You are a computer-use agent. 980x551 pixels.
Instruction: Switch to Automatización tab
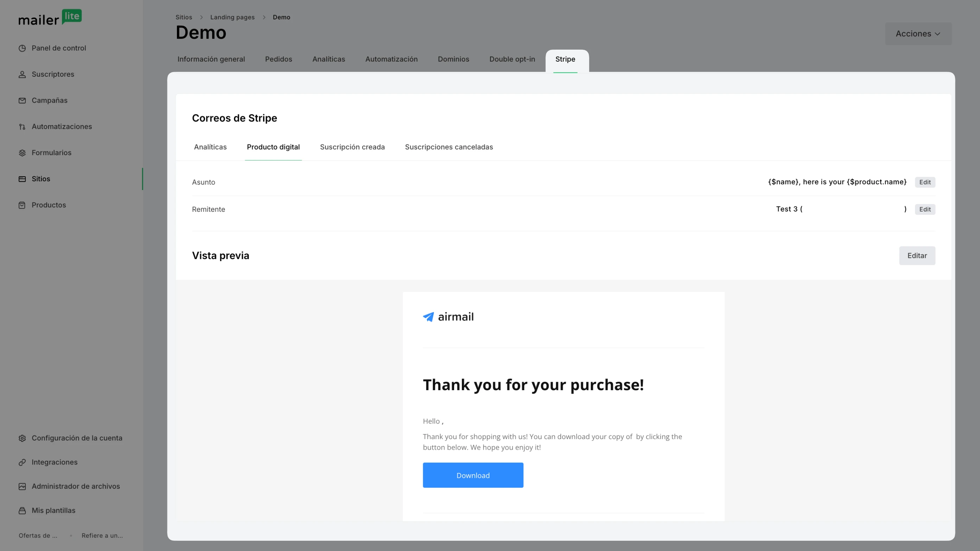coord(392,59)
